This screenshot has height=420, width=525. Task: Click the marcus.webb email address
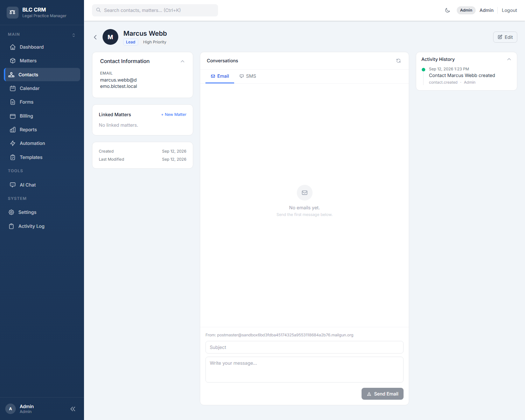pos(119,83)
